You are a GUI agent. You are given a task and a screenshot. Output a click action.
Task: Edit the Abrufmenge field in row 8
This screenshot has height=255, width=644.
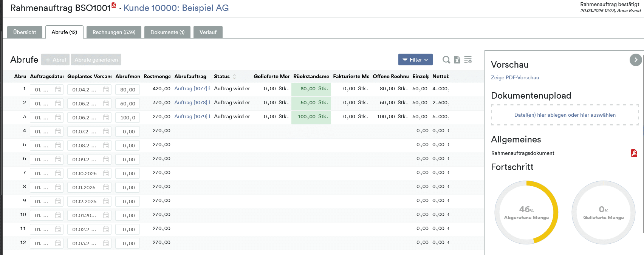[x=128, y=187]
